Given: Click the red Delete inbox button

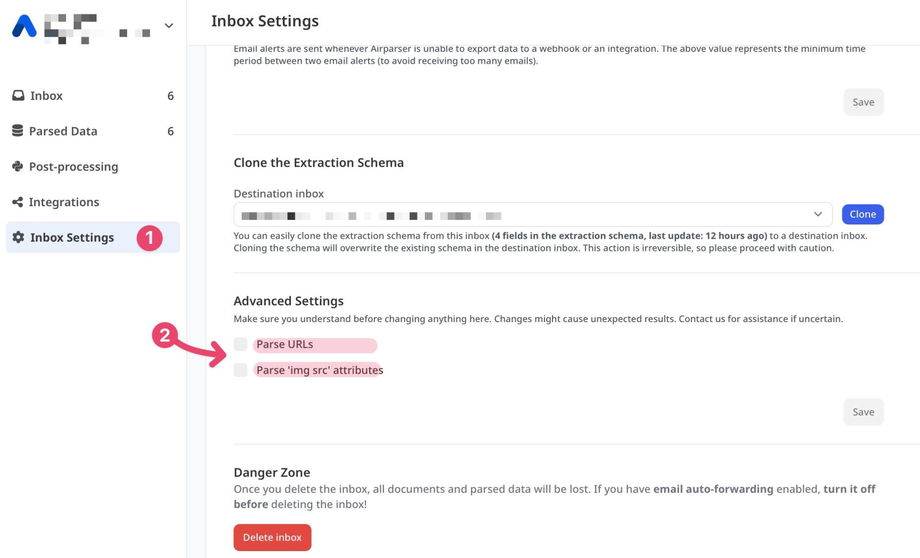Looking at the screenshot, I should (272, 537).
